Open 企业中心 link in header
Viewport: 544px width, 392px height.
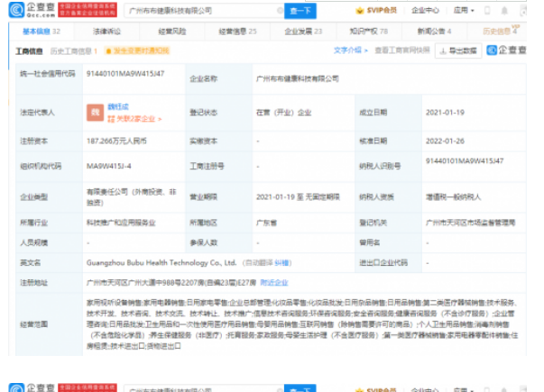tap(425, 11)
